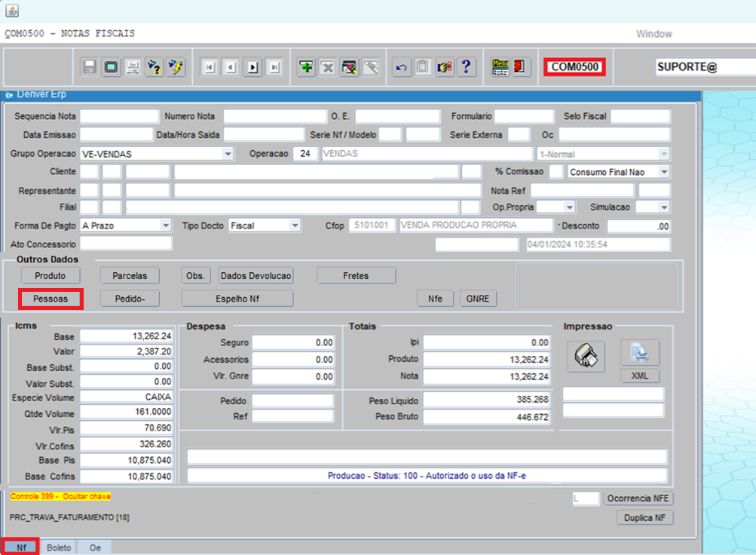This screenshot has width=756, height=555.
Task: Click the Espelho Nf button
Action: coord(237,299)
